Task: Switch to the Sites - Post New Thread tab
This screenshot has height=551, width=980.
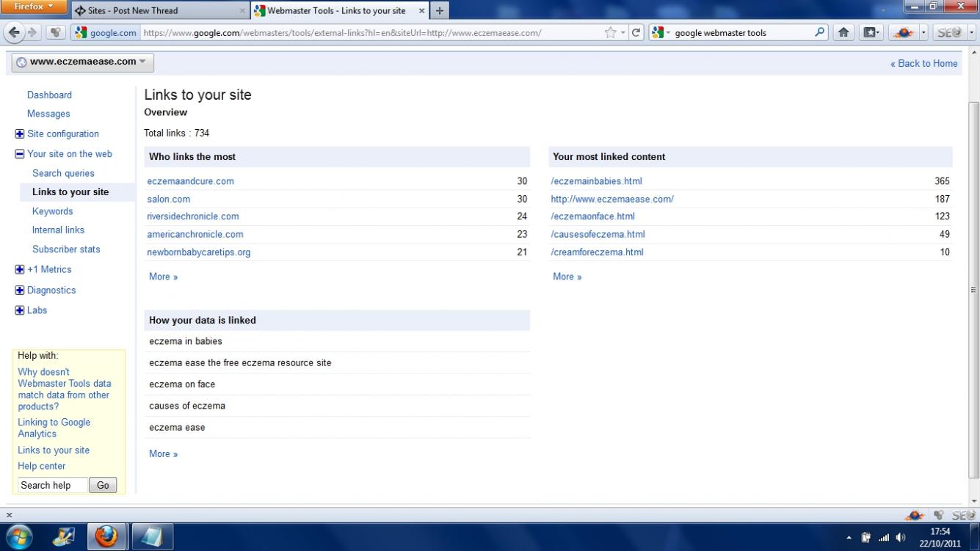Action: [x=160, y=11]
